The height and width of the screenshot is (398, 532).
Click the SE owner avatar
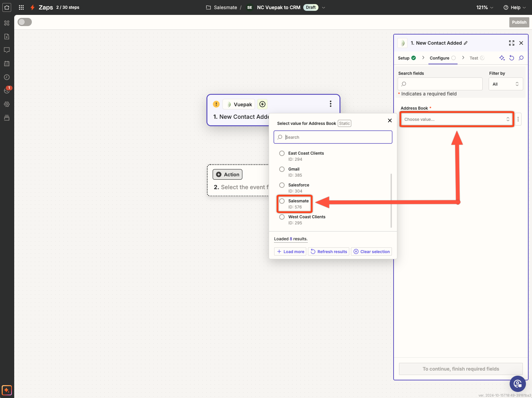(x=249, y=7)
